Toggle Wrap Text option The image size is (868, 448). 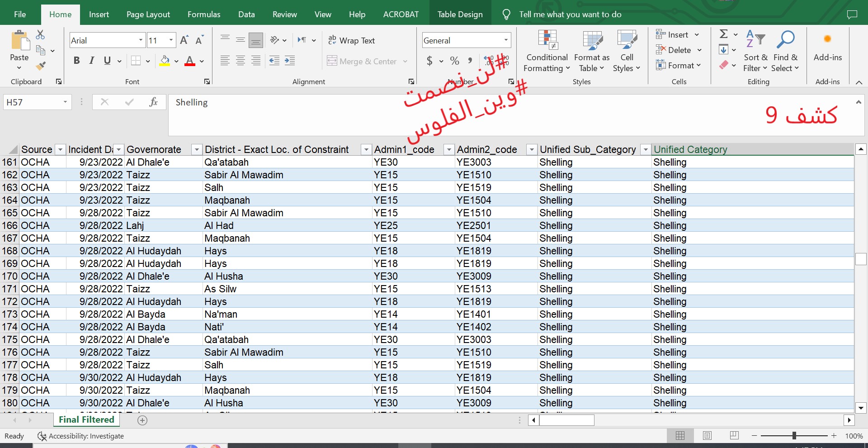pyautogui.click(x=352, y=40)
